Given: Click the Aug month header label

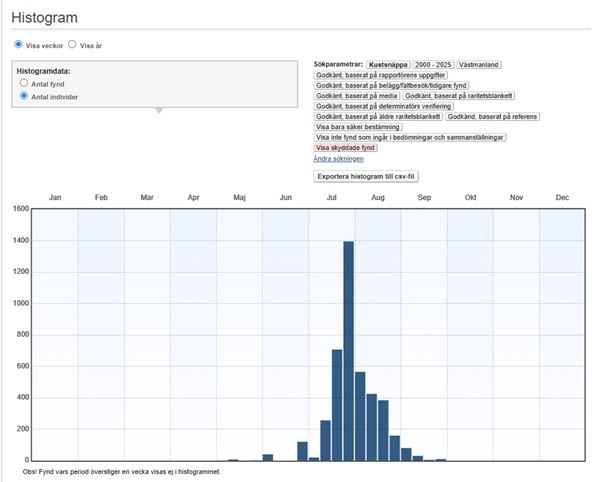Looking at the screenshot, I should (378, 198).
